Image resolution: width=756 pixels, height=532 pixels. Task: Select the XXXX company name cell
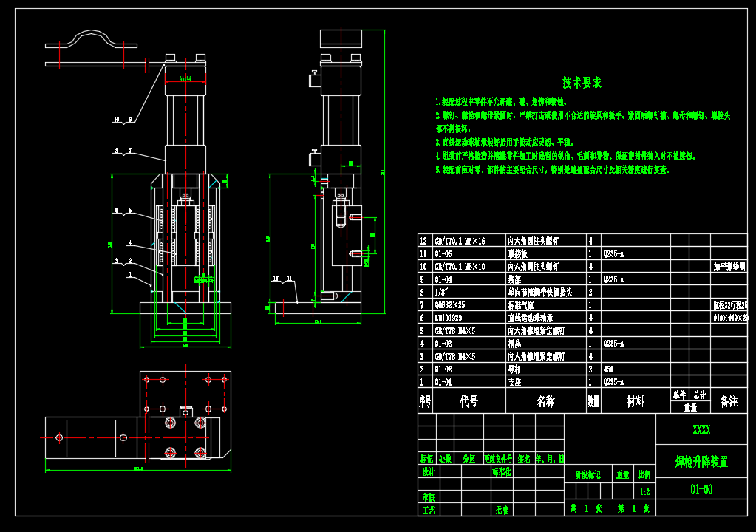coord(701,429)
